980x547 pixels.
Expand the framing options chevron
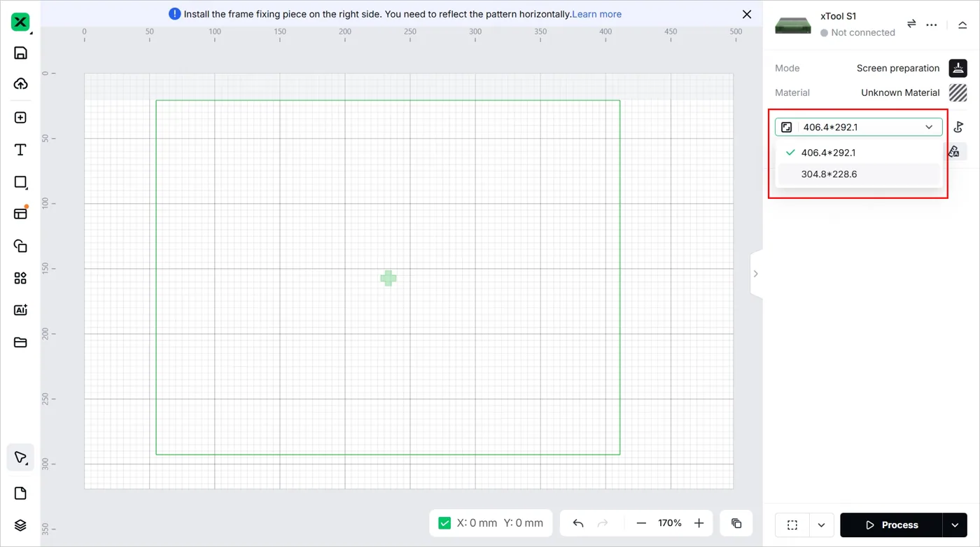pyautogui.click(x=821, y=525)
